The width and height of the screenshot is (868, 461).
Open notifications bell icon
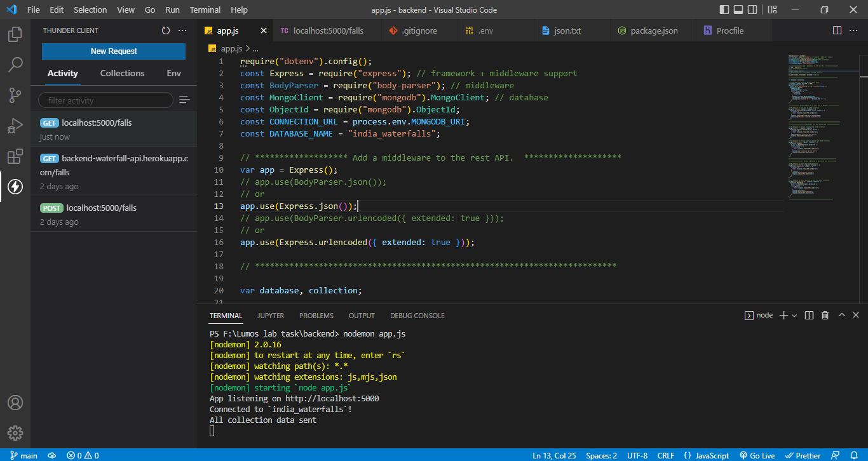point(855,455)
